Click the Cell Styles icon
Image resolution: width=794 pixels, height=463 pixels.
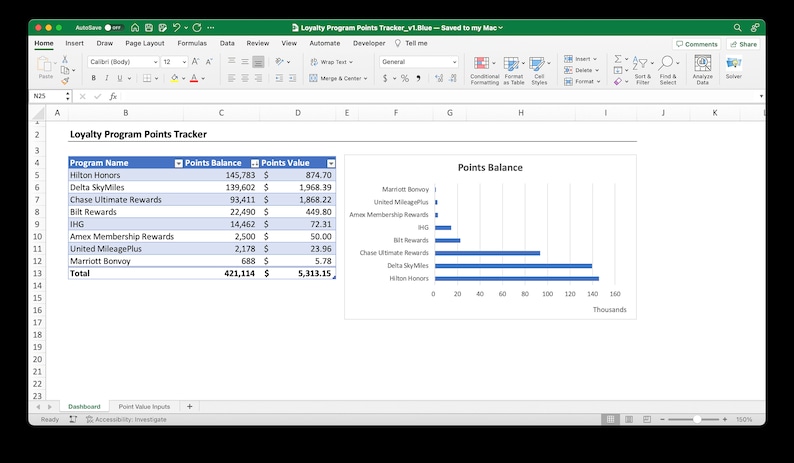(x=536, y=63)
